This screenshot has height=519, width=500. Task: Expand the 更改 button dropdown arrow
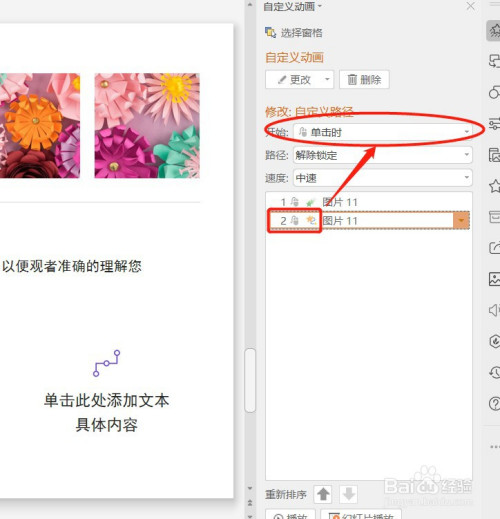[x=327, y=79]
